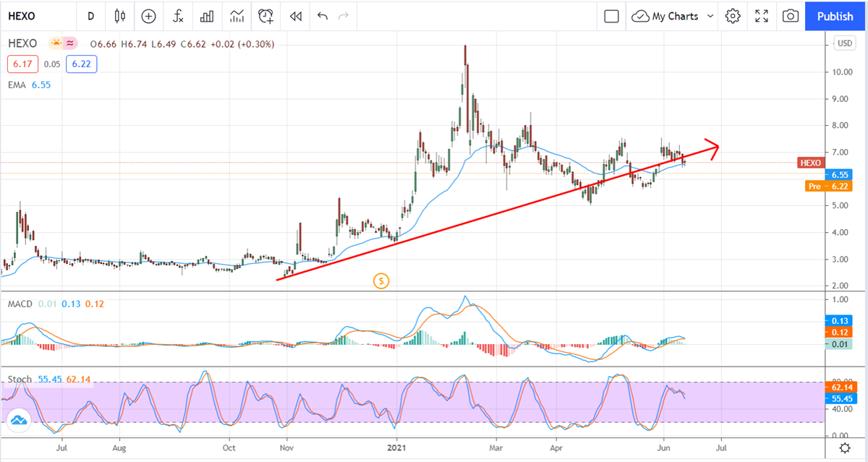Viewport: 868px width, 462px height.
Task: Click the orange sun pre-market session icon
Action: click(x=56, y=43)
